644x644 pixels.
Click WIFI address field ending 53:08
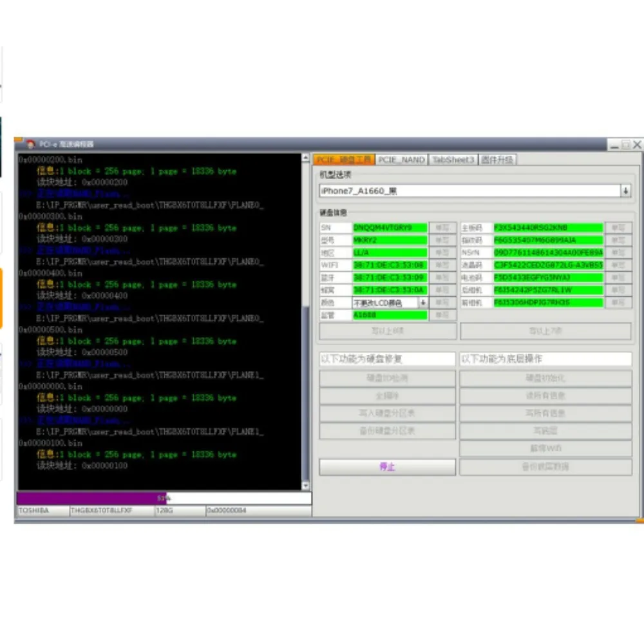[x=390, y=265]
